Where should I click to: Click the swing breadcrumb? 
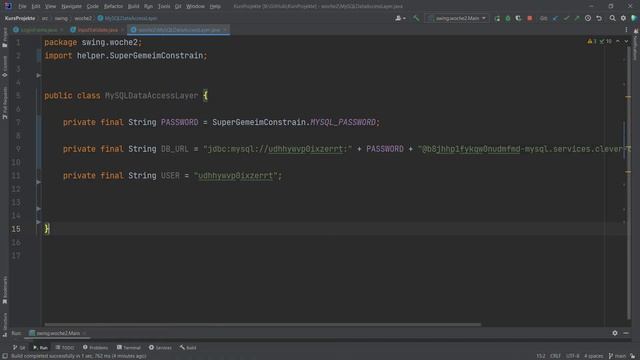pos(61,18)
